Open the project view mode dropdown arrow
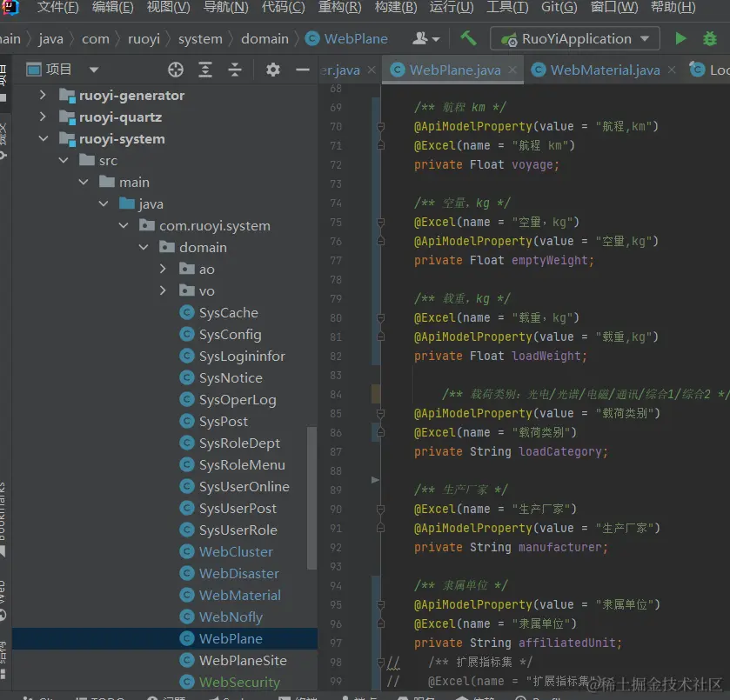730x700 pixels. pyautogui.click(x=94, y=70)
